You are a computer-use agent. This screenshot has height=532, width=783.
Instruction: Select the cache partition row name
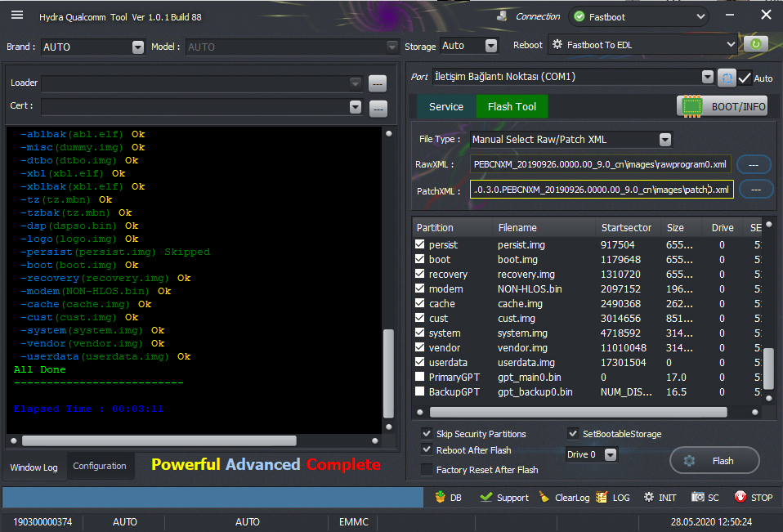tap(442, 303)
